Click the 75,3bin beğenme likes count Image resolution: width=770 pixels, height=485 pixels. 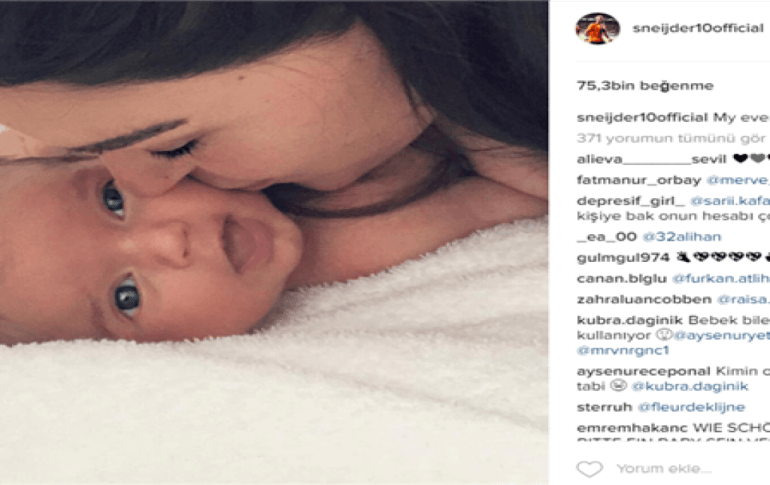point(645,86)
